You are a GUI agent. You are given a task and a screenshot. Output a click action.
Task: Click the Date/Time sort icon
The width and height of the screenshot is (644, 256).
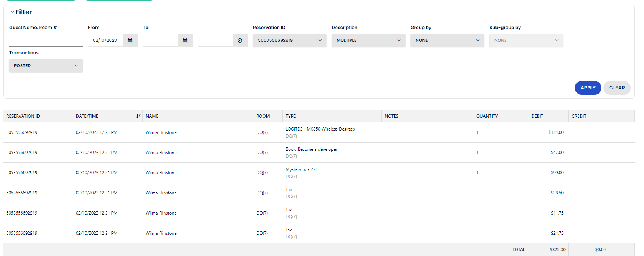click(139, 116)
